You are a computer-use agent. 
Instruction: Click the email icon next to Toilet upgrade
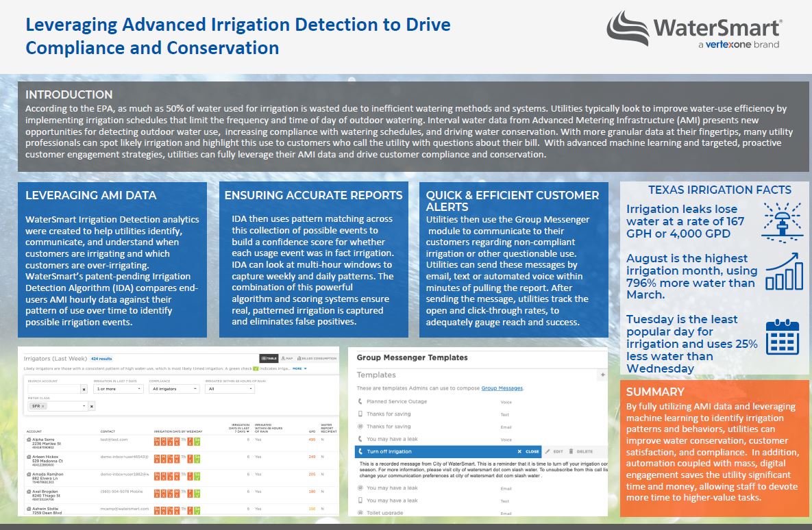point(360,513)
